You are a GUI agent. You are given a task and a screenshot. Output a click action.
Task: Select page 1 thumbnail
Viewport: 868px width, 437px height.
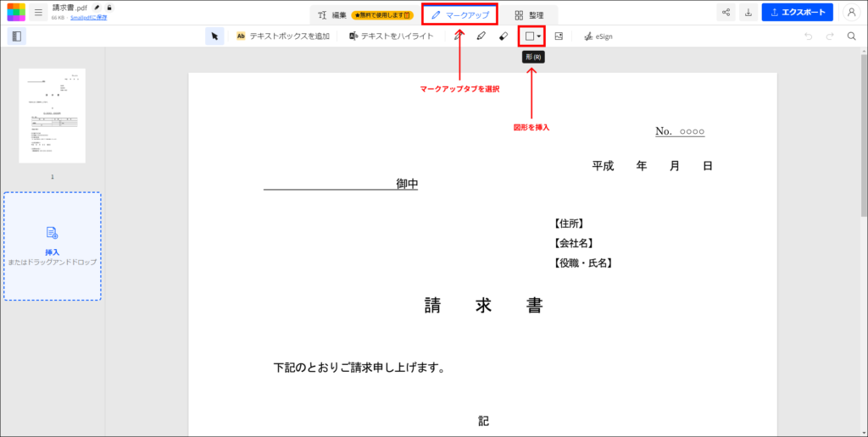coord(52,116)
